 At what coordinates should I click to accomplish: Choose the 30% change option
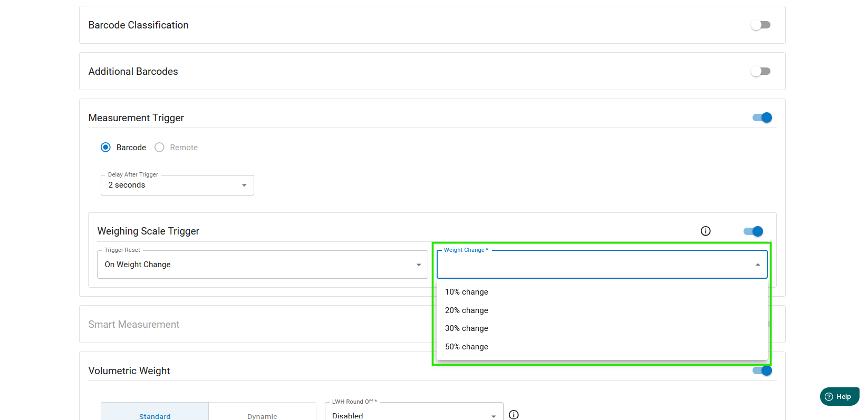(602, 328)
